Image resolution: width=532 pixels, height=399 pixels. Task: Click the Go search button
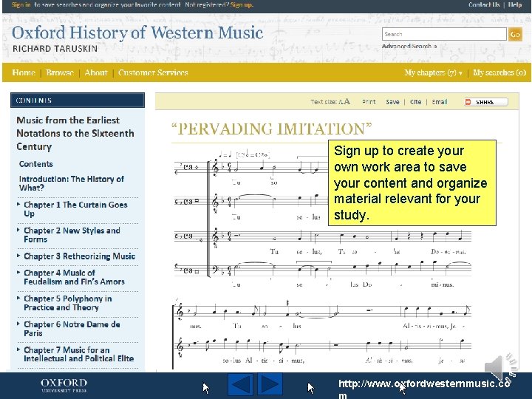pyautogui.click(x=515, y=34)
